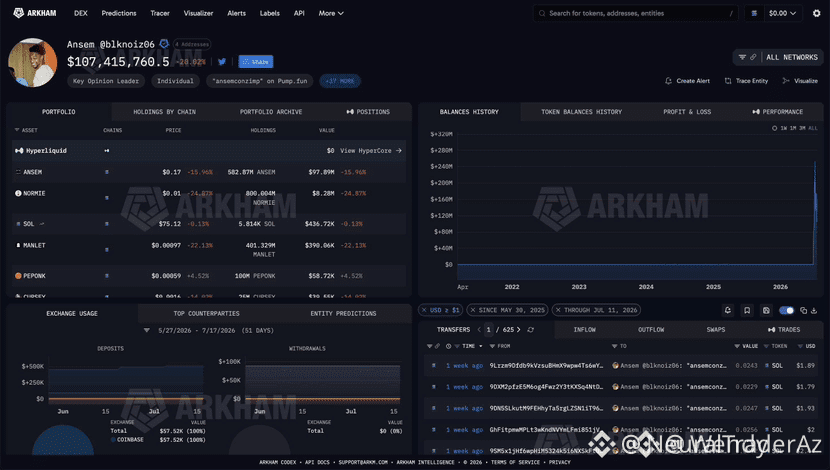
Task: Click the Visualize button
Action: [x=800, y=81]
